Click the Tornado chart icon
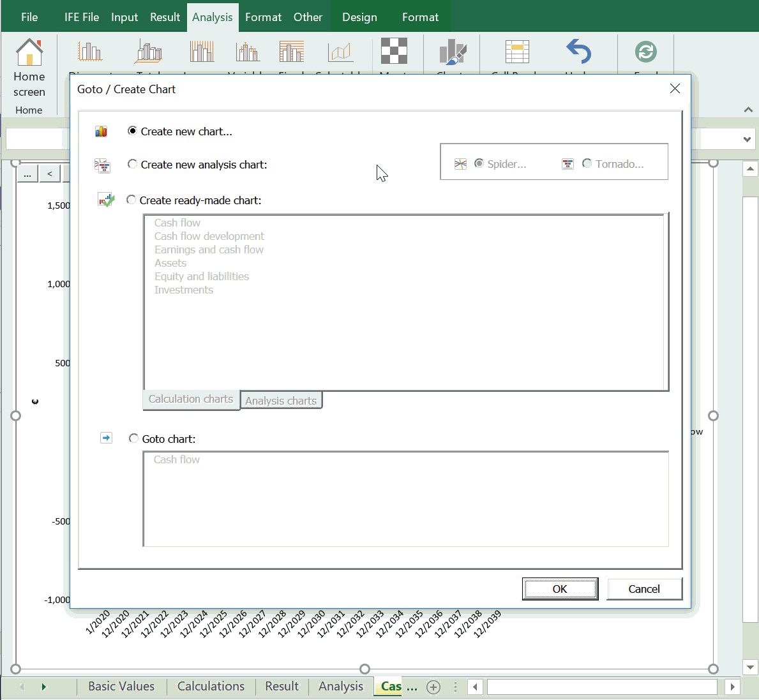 point(567,164)
